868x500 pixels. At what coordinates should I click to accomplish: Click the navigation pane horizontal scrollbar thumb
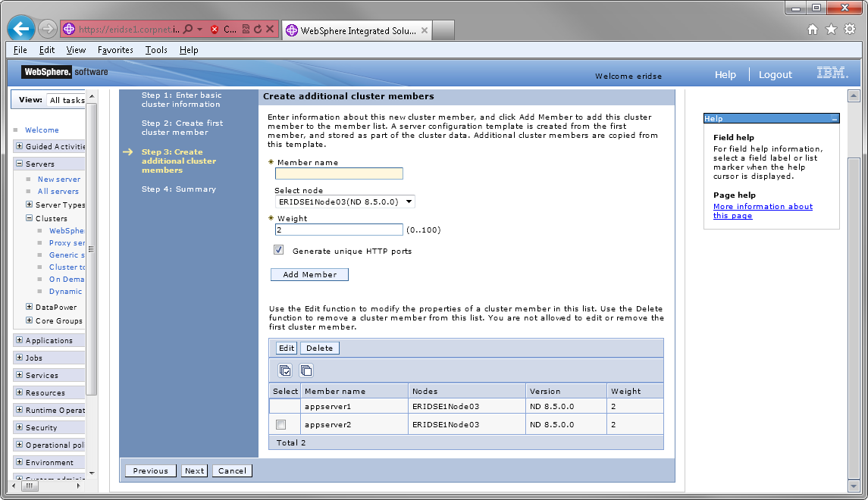click(x=30, y=486)
